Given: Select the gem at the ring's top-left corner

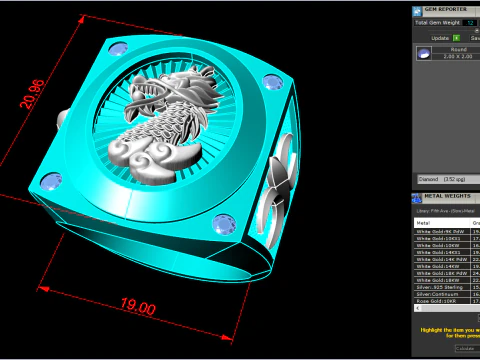Looking at the screenshot, I should (118, 49).
